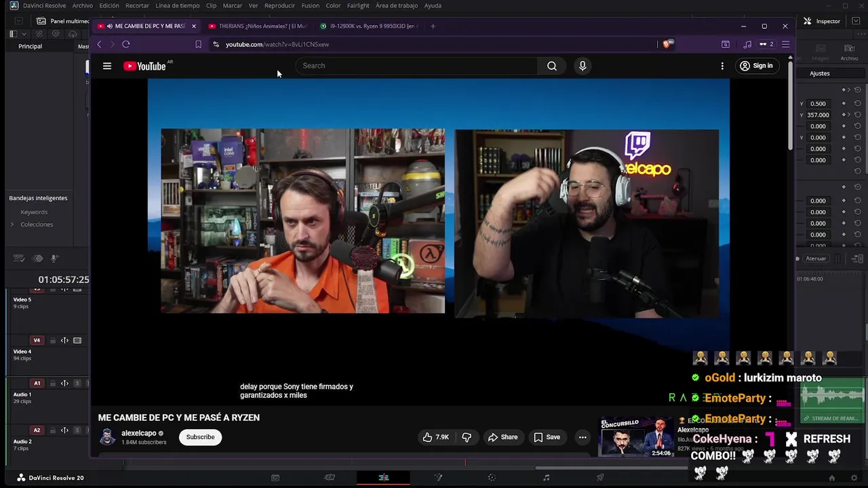
Task: Click Sign in on YouTube
Action: (x=756, y=66)
